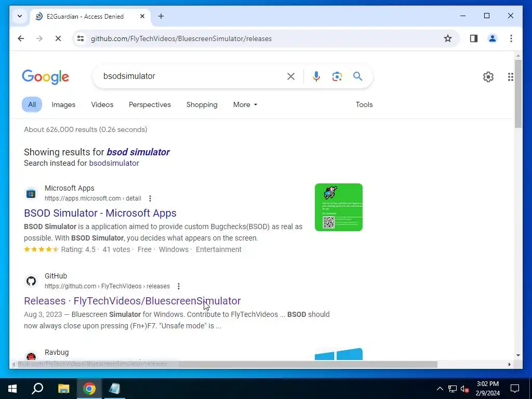Screen dimensions: 532x399
Task: Click the Ravbug result site name
Action: (57, 352)
